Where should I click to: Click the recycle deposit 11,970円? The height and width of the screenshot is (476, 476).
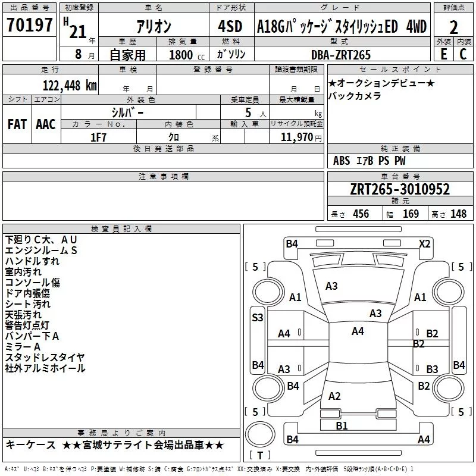pyautogui.click(x=301, y=137)
